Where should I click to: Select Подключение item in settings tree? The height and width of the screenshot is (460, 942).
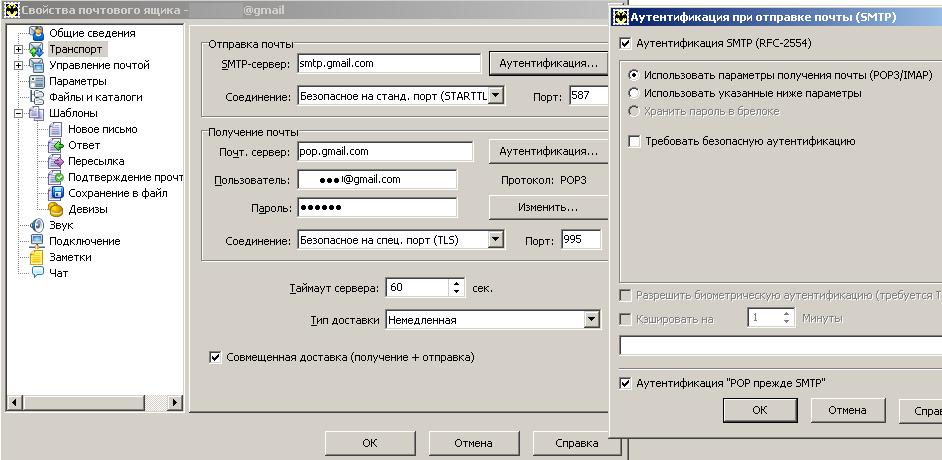pyautogui.click(x=84, y=241)
